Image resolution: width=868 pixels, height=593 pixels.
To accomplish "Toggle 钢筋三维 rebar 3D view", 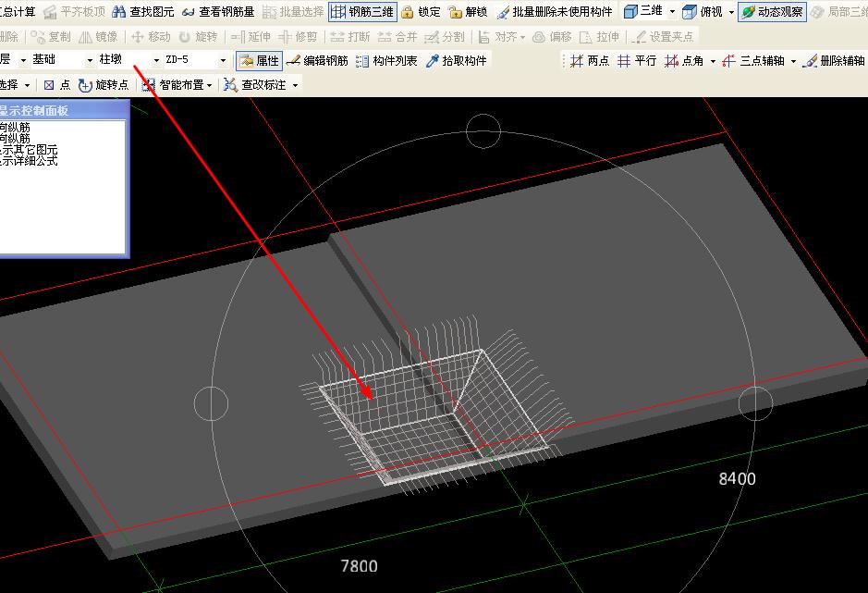I will tap(362, 12).
